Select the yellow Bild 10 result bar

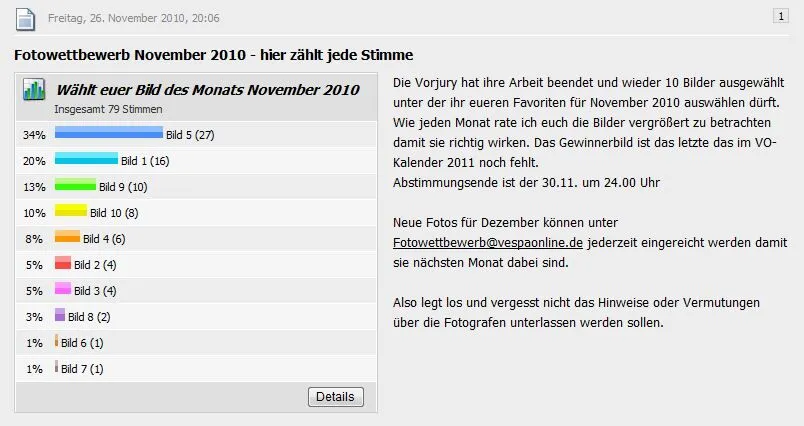[71, 211]
